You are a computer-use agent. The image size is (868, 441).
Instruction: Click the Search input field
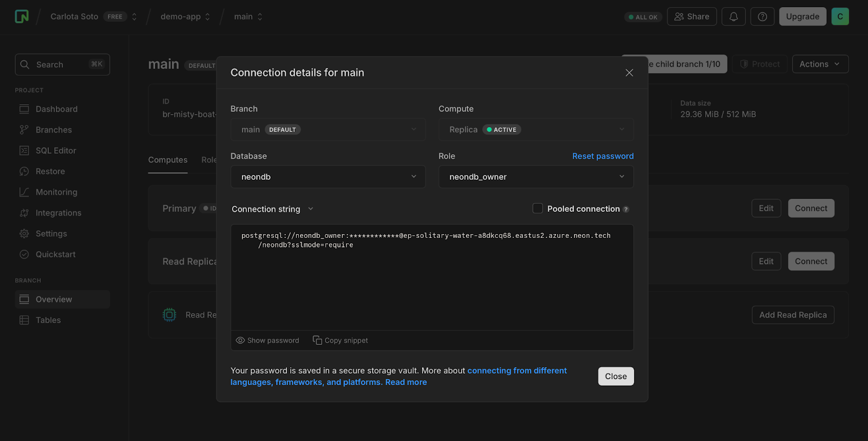point(62,65)
